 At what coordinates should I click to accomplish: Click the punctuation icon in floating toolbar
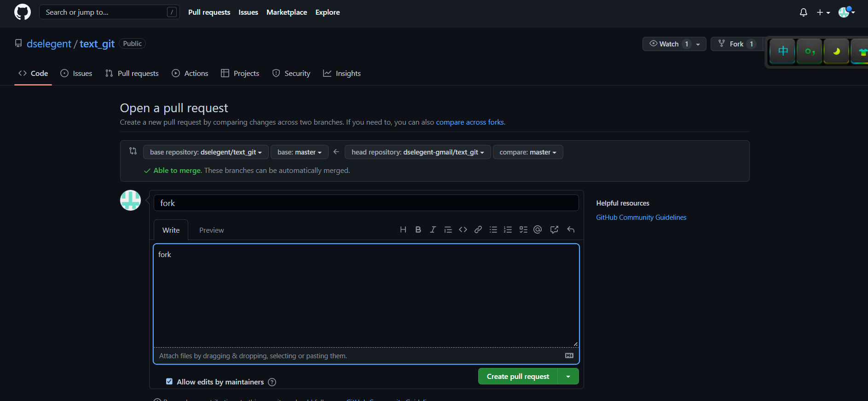coord(810,52)
